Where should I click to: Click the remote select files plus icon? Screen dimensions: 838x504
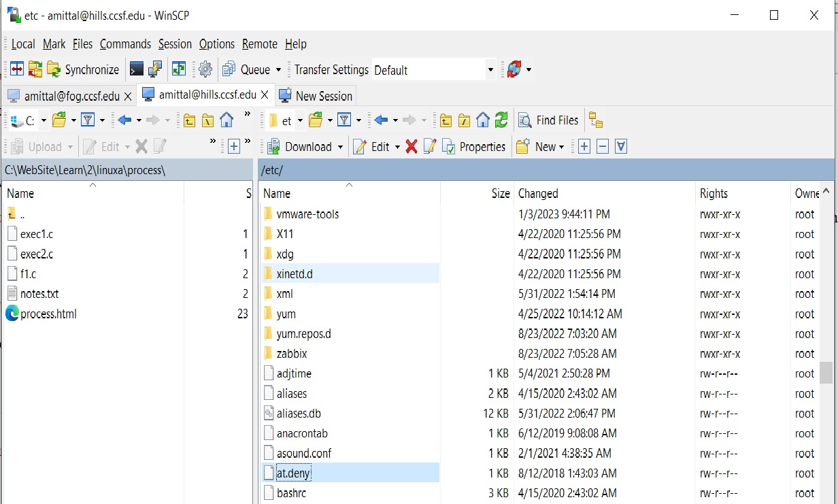click(584, 146)
